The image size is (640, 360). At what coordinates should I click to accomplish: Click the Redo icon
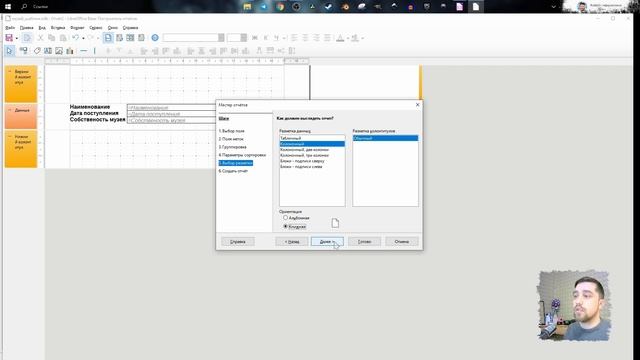91,38
